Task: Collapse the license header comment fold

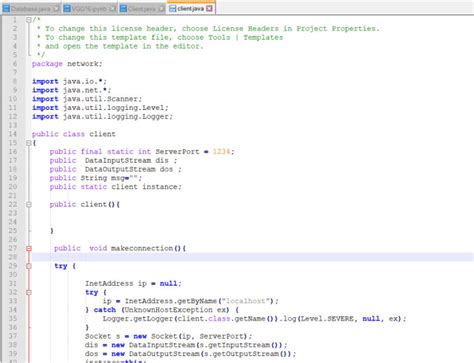Action: point(29,20)
